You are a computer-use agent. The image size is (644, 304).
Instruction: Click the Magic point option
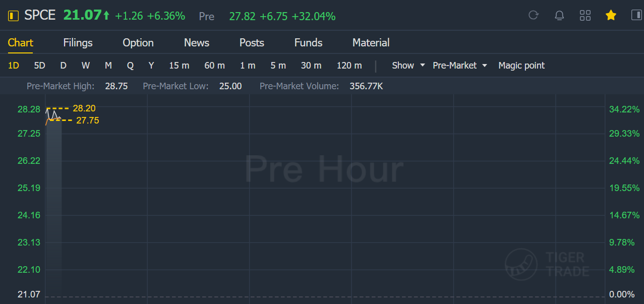(521, 66)
